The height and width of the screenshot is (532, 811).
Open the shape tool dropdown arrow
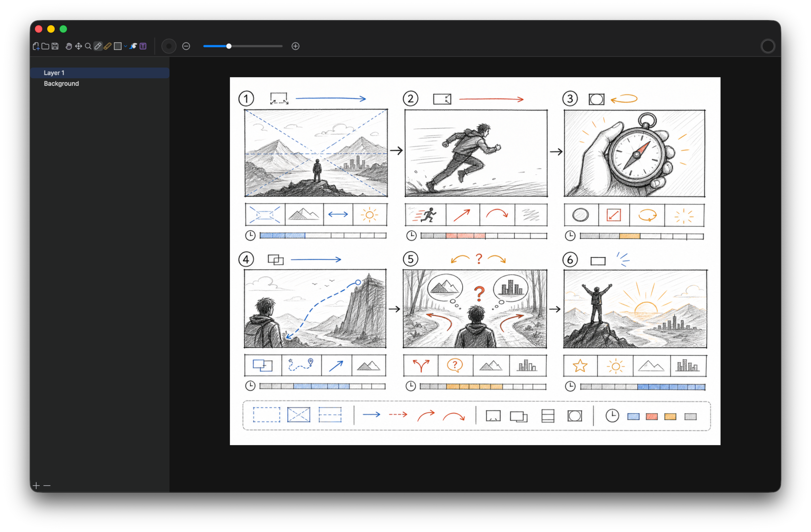(126, 46)
